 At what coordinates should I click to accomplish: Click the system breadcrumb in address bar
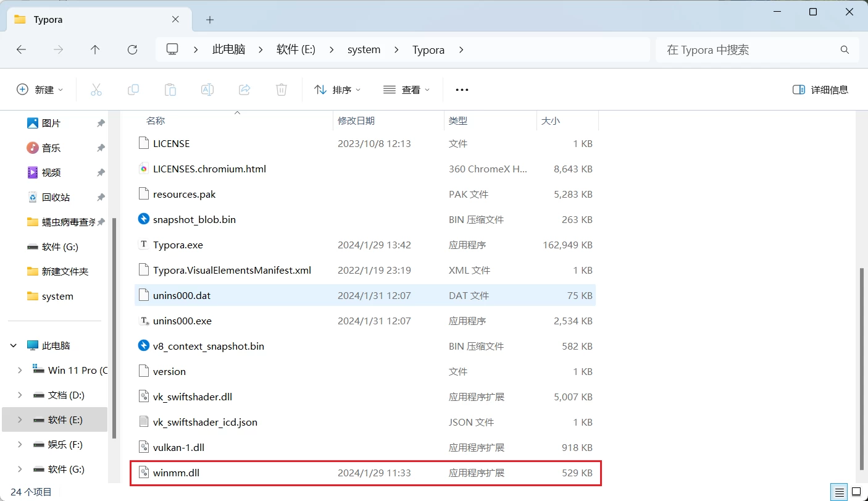tap(364, 49)
